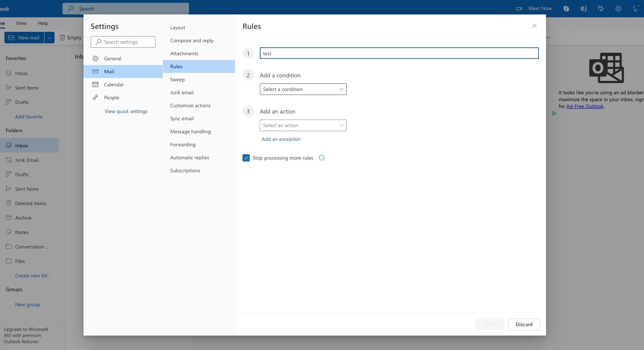Click the lightbulb tips icon in header
The width and height of the screenshot is (644, 350).
click(x=635, y=9)
